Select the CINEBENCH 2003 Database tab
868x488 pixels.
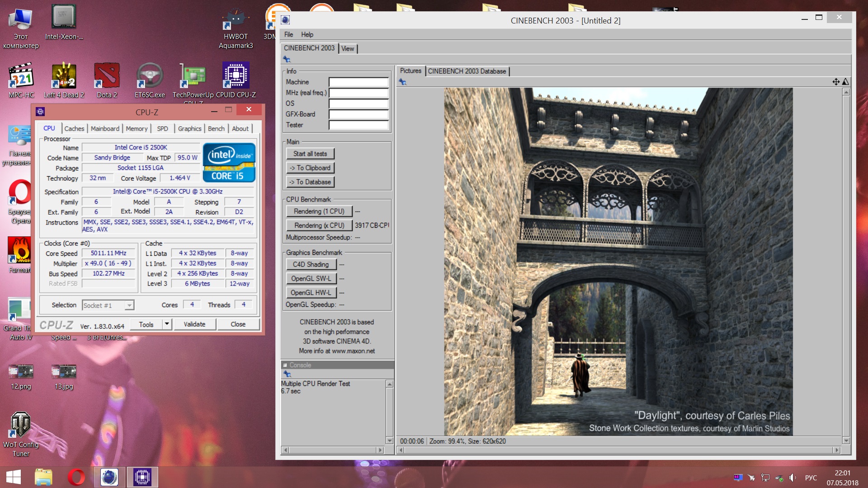coord(467,71)
